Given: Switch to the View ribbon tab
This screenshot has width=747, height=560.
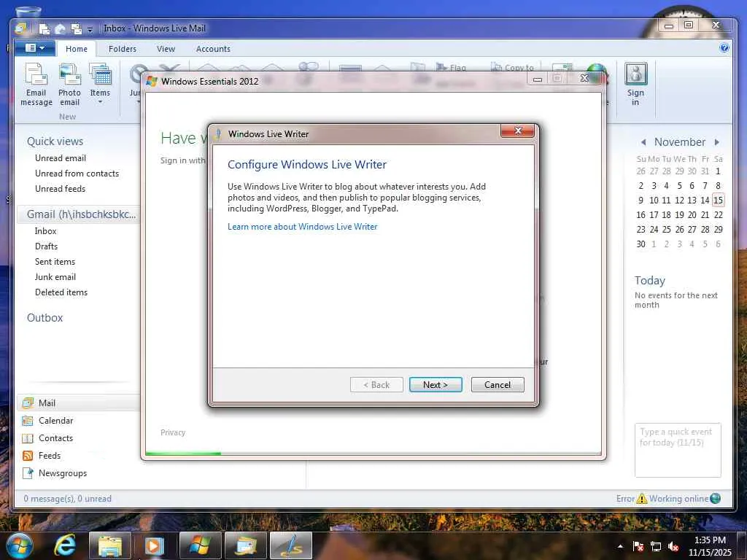Looking at the screenshot, I should [x=166, y=49].
